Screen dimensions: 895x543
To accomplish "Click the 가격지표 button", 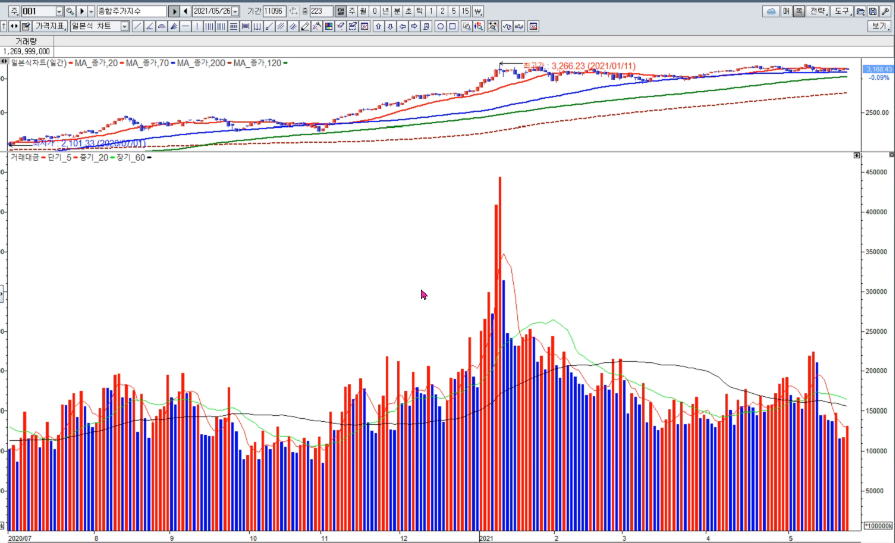I will tap(50, 26).
